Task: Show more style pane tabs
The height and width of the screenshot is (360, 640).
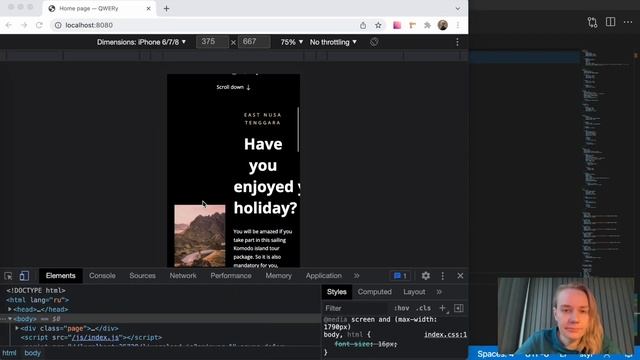Action: point(439,292)
